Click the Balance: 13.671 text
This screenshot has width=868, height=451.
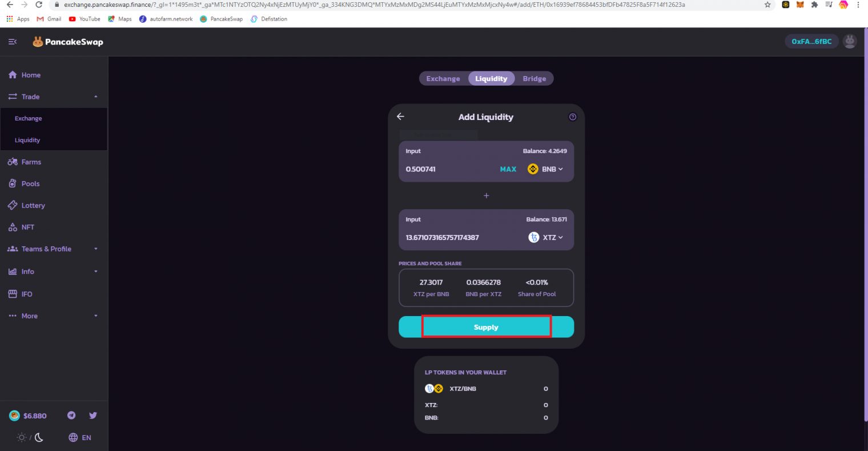pos(546,219)
